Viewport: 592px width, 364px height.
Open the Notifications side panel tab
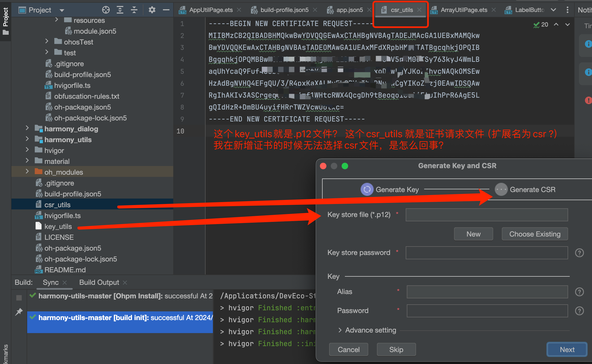584,10
